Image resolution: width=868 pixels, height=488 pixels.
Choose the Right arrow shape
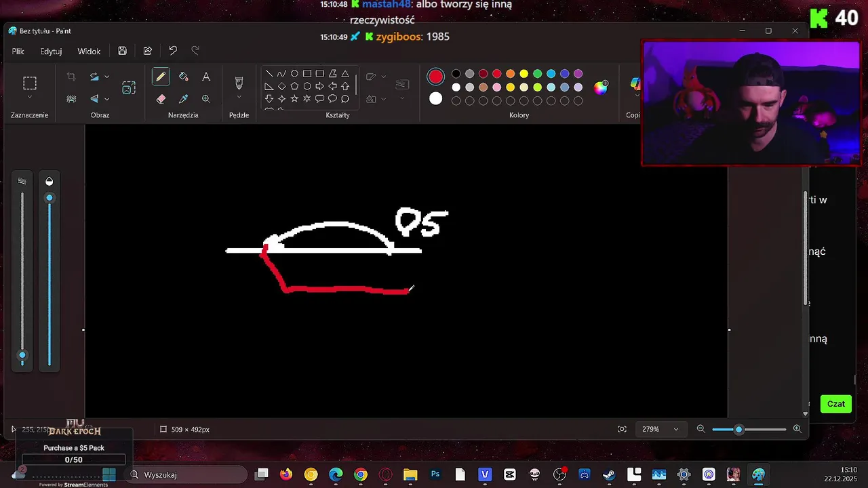tap(319, 86)
